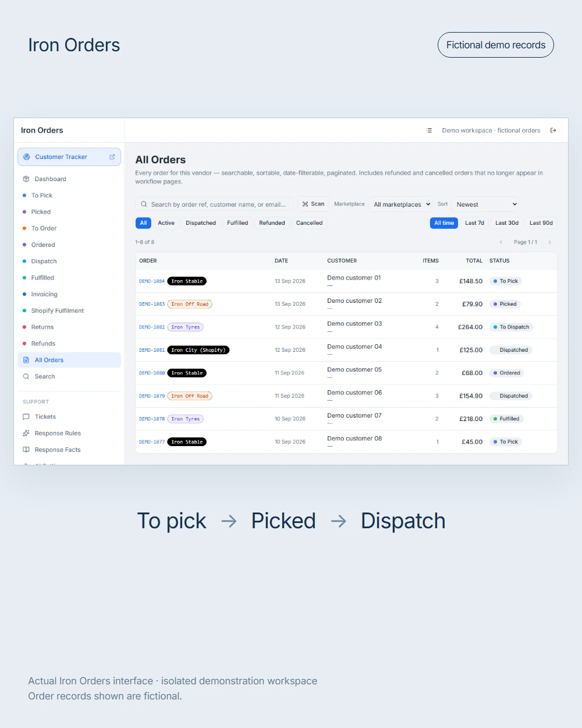Click Ordered status of Demo customer 05
Viewport: 582px width, 728px height.
pos(507,373)
